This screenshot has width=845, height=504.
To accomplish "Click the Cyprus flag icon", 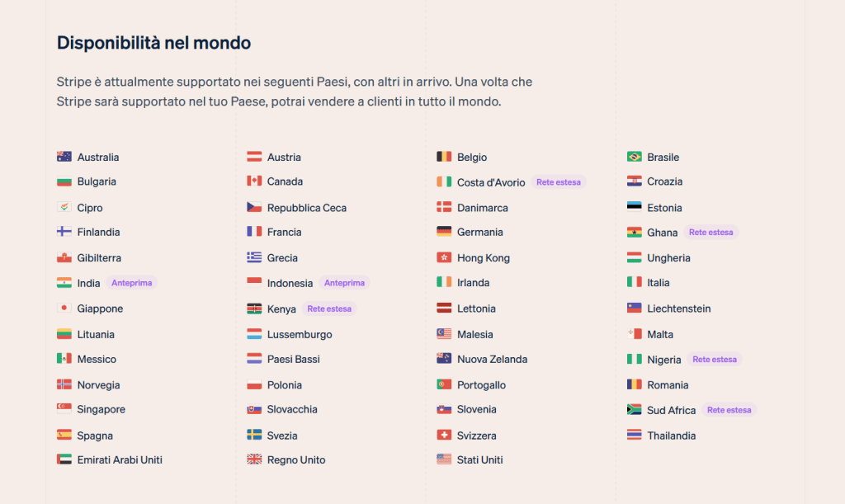I will pos(64,208).
